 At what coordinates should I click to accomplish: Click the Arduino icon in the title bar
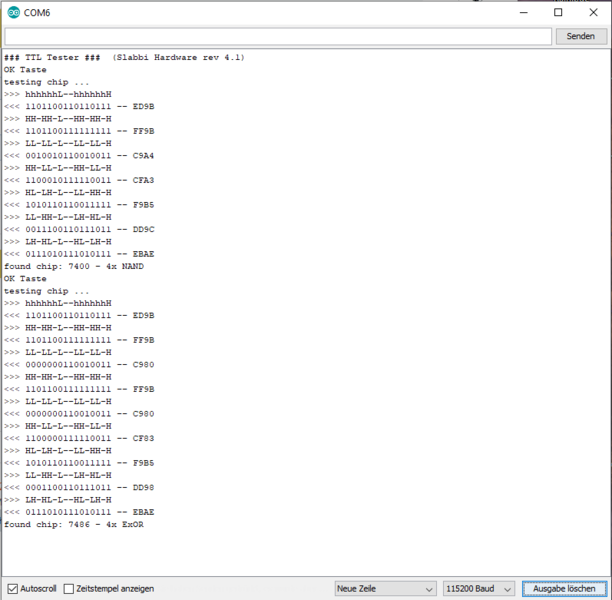coord(13,12)
